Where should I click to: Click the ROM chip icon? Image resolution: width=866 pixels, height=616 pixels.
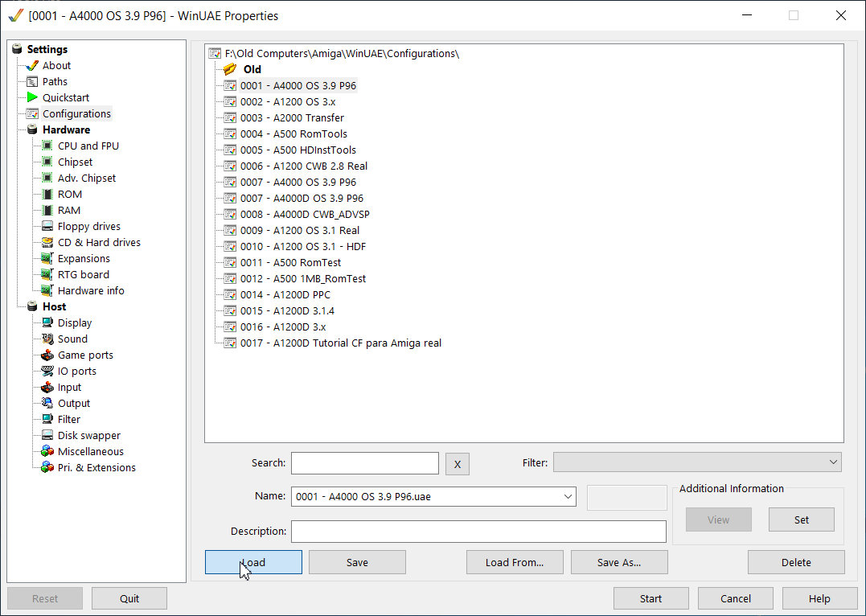click(x=47, y=194)
